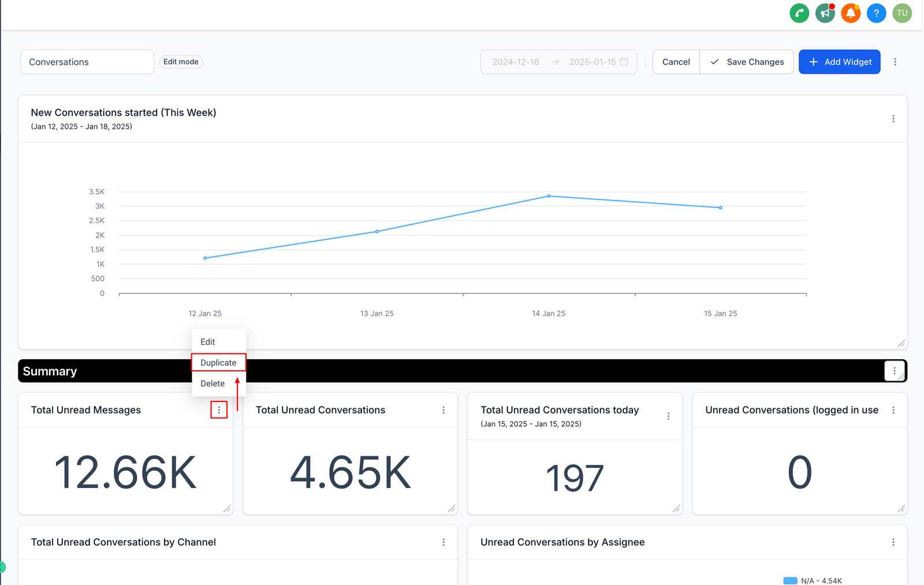Open dashboard options kebab beside Add Widget

[x=895, y=62]
